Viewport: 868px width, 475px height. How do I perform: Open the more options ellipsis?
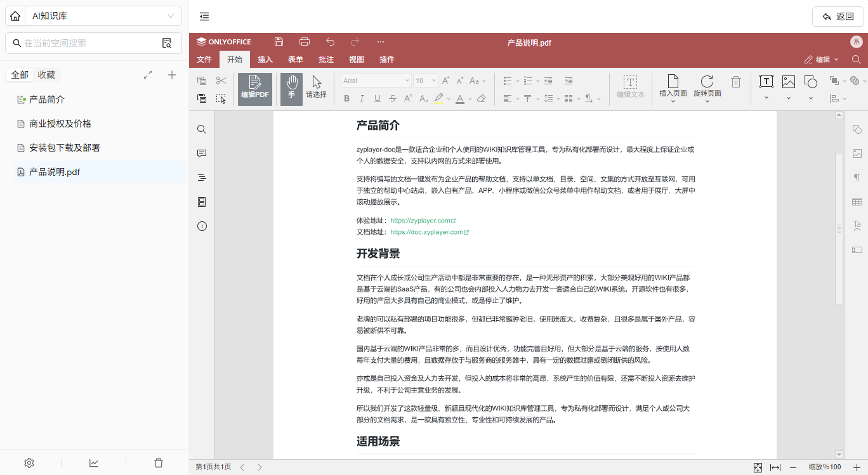[381, 42]
